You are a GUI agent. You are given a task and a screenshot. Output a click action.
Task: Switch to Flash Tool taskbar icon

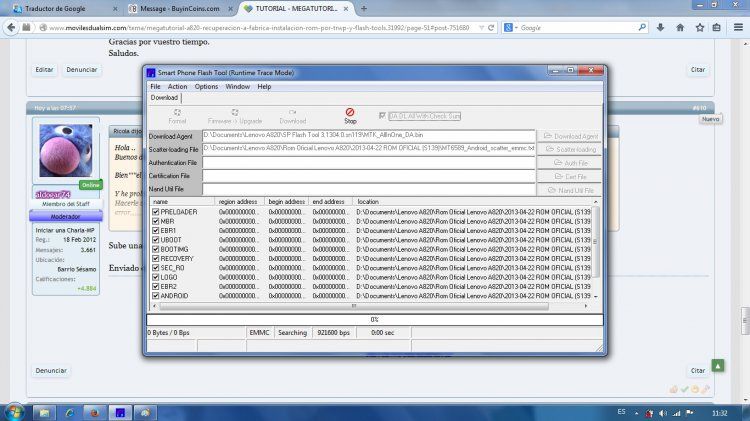[x=120, y=412]
